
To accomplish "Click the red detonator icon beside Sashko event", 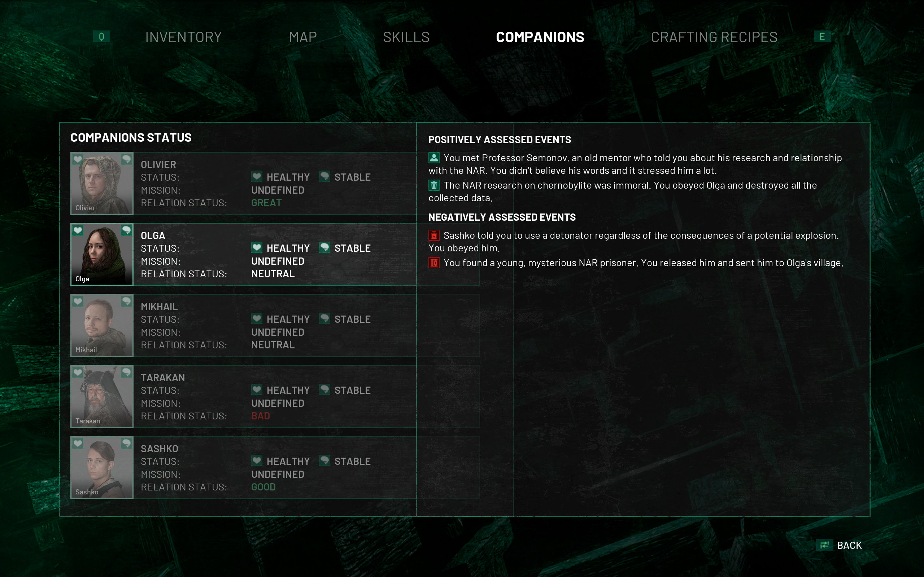I will point(434,235).
